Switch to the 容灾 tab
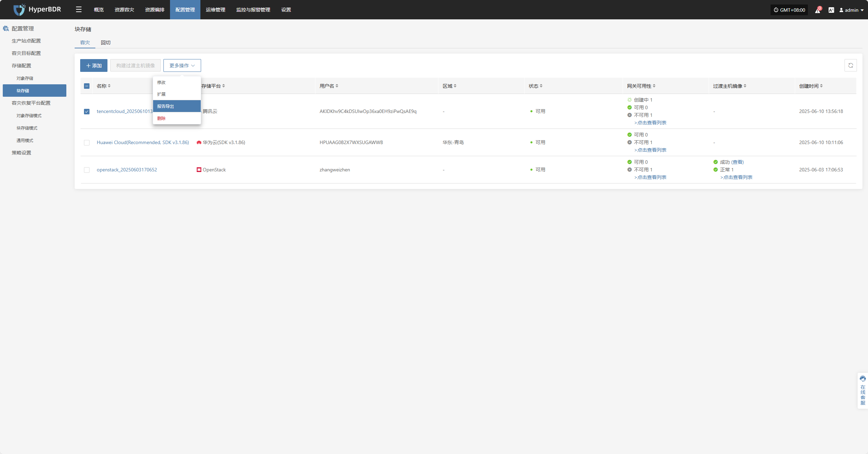868x454 pixels. click(x=85, y=42)
